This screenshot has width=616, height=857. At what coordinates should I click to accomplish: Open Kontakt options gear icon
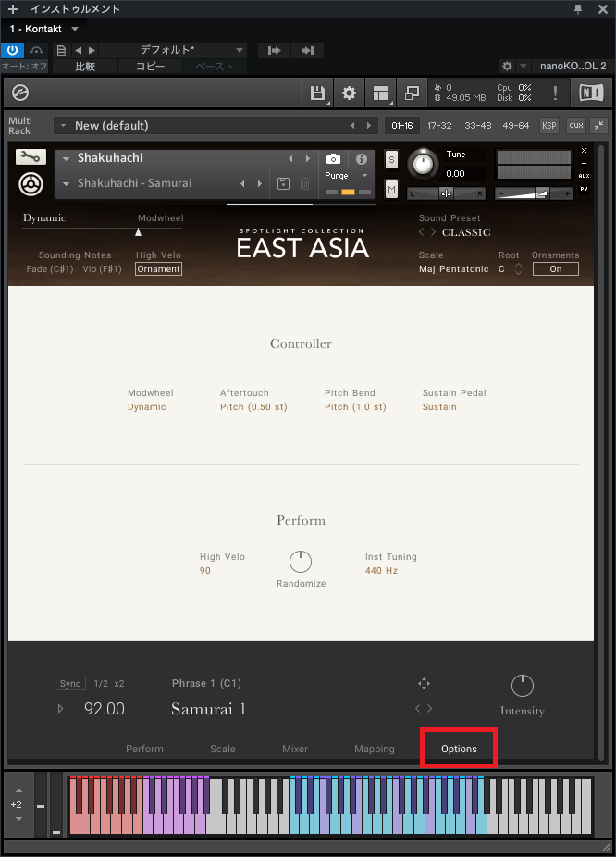(349, 93)
